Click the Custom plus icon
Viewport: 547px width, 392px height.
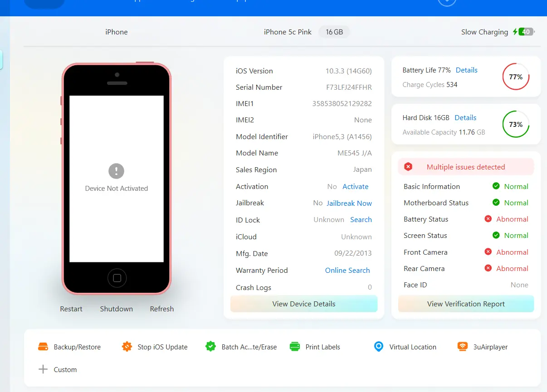(43, 369)
